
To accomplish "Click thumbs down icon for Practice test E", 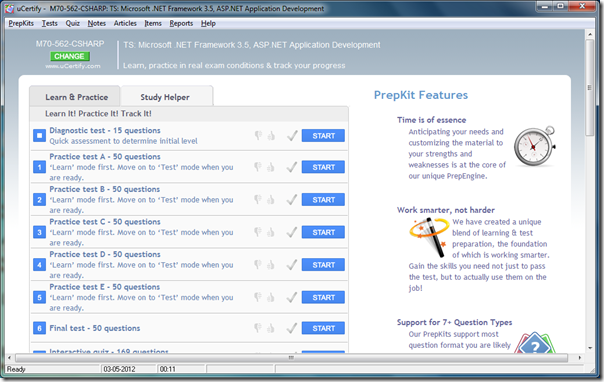I will click(x=258, y=297).
